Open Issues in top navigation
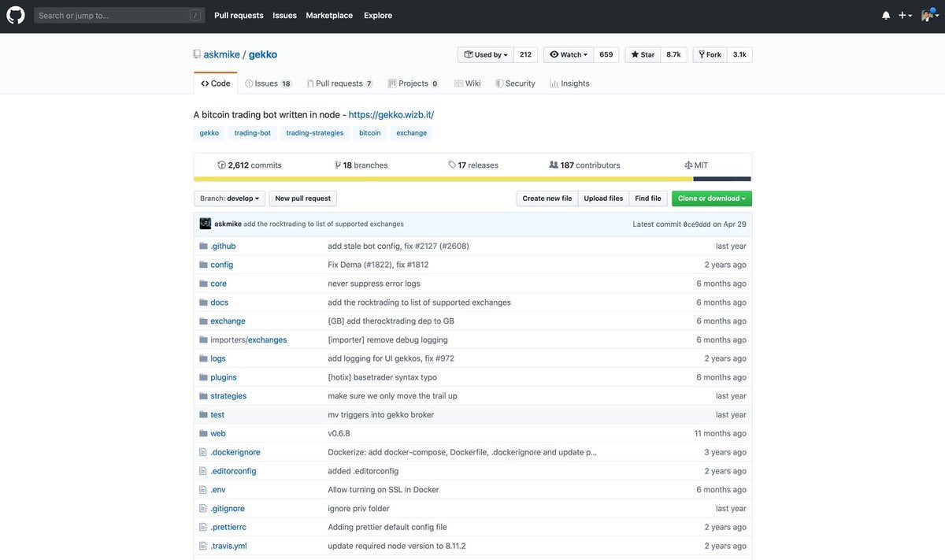Image resolution: width=945 pixels, height=560 pixels. (284, 15)
